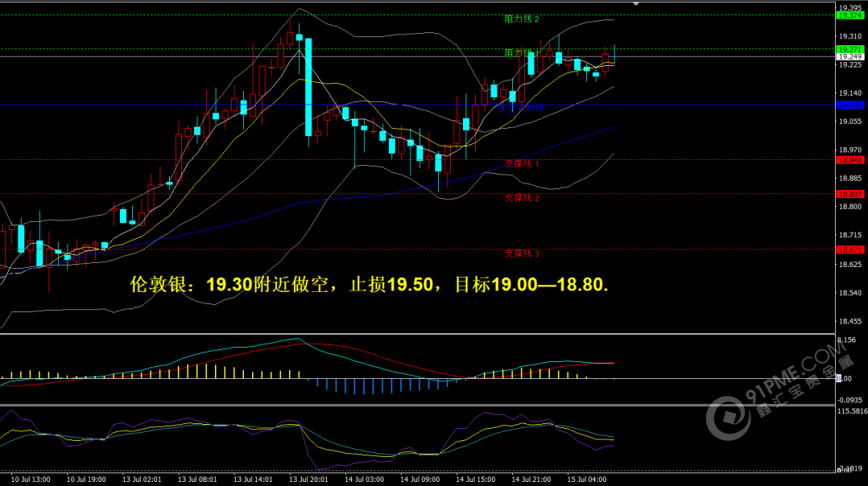Click the 14 Jul 15:00 time label

click(476, 480)
